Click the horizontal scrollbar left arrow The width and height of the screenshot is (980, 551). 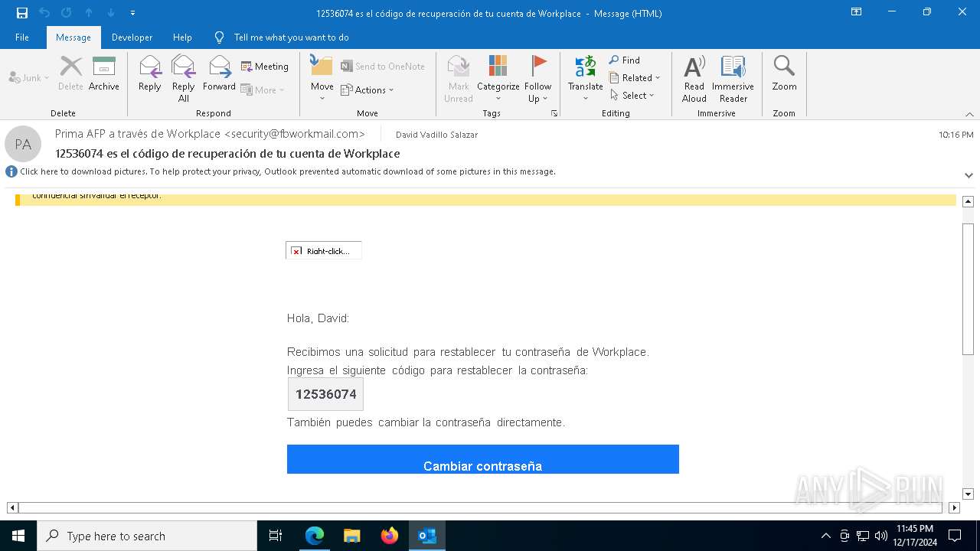coord(12,507)
